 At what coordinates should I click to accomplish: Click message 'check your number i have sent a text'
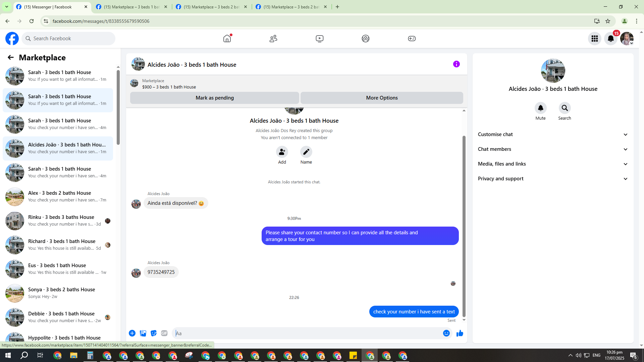[x=414, y=312]
